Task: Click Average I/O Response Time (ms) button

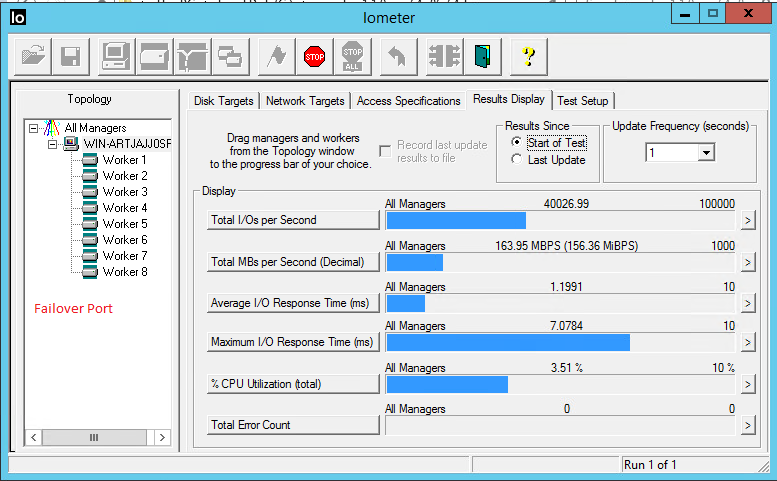Action: [293, 303]
